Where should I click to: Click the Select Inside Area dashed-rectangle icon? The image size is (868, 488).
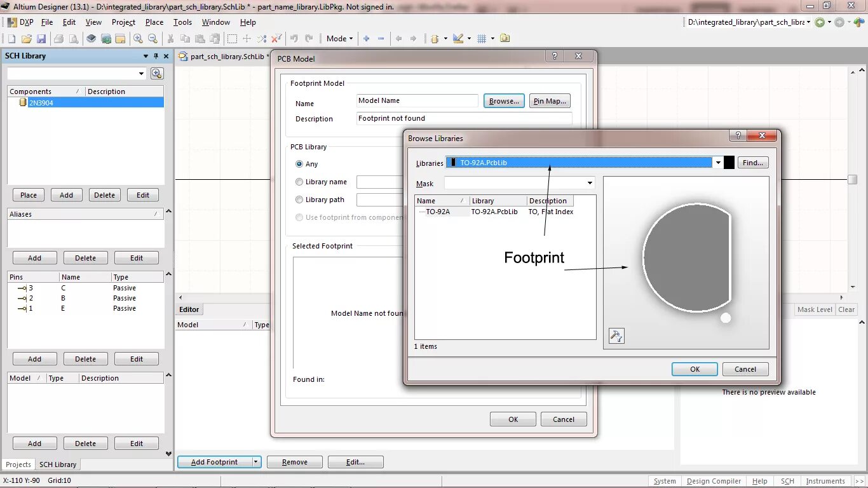pos(233,39)
